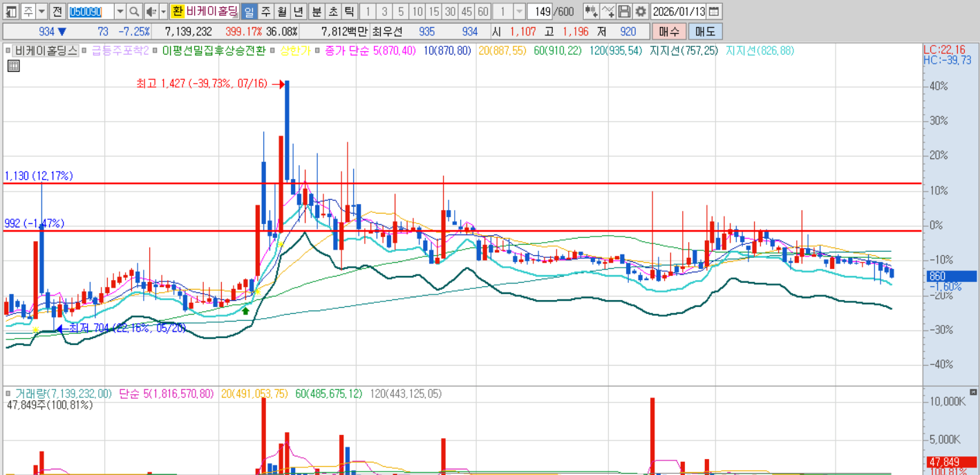
Task: Switch to the 주 weekly chart period
Action: [x=265, y=11]
